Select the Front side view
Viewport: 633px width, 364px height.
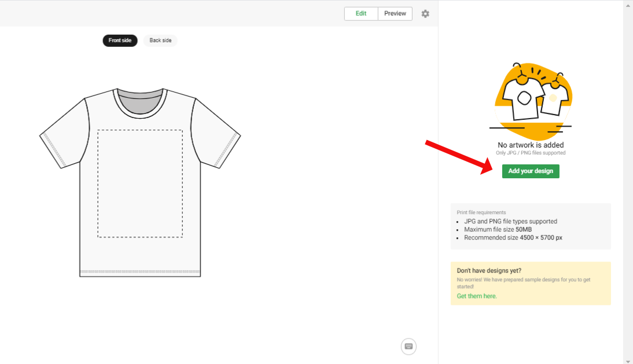pos(120,41)
